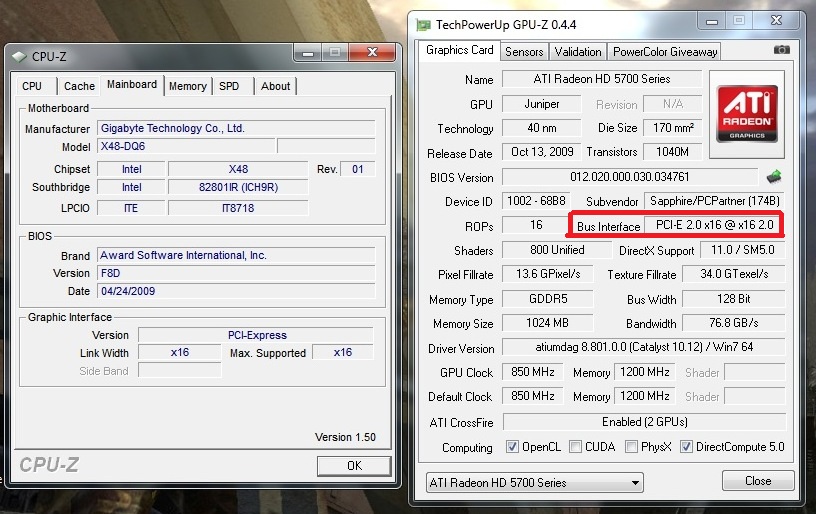Toggle the CUDA checkbox
The width and height of the screenshot is (816, 514).
(x=575, y=446)
